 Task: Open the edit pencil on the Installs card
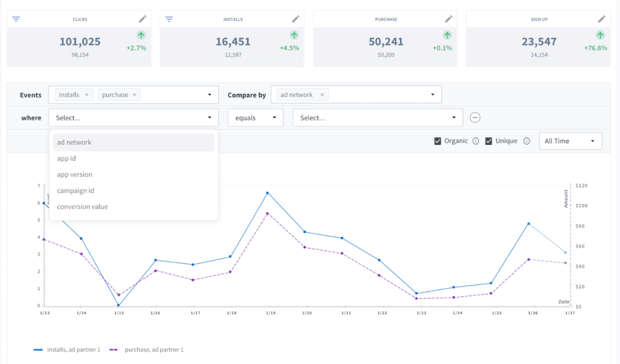295,18
